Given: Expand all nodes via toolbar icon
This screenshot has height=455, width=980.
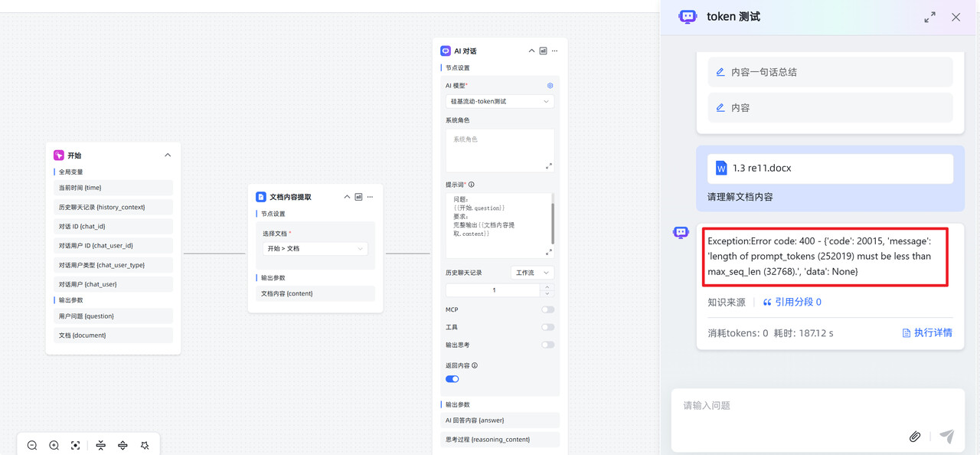Looking at the screenshot, I should pyautogui.click(x=122, y=445).
